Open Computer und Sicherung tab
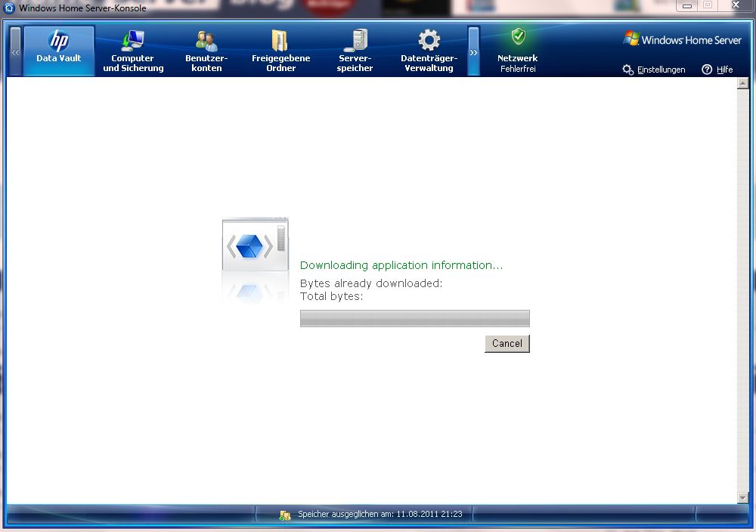The image size is (756, 532). [x=133, y=51]
